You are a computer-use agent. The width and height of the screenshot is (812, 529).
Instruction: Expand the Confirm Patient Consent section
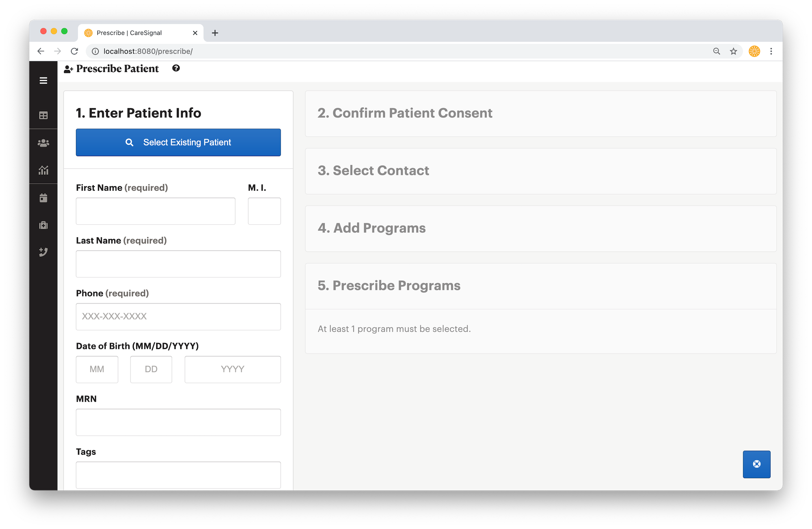(541, 114)
